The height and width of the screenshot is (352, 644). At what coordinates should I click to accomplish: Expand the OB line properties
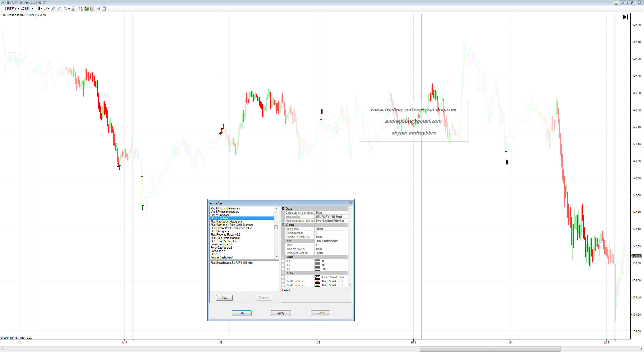(283, 265)
